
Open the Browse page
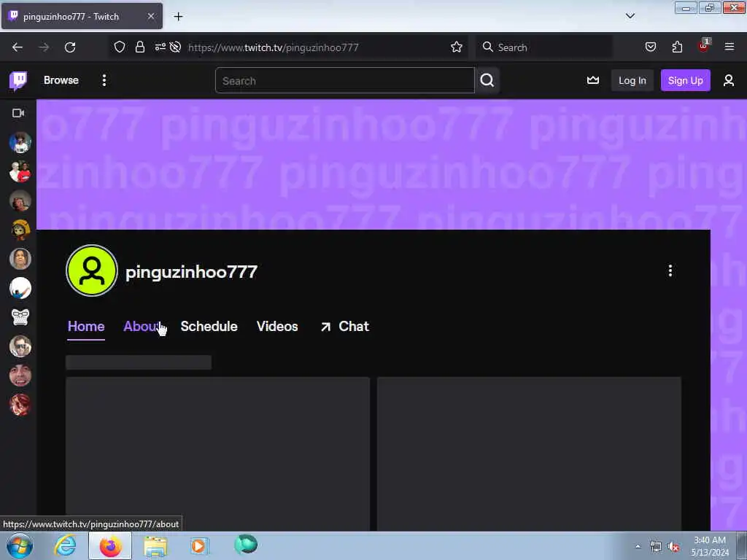coord(61,80)
